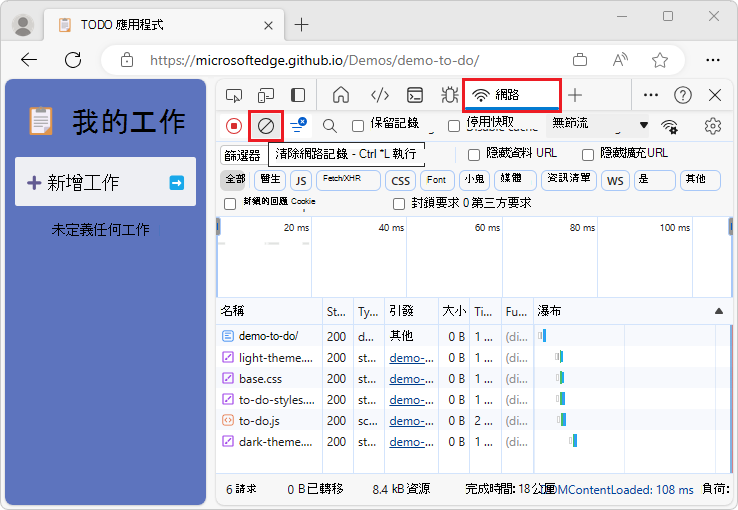
Task: Filter requests by CSS
Action: [x=401, y=181]
